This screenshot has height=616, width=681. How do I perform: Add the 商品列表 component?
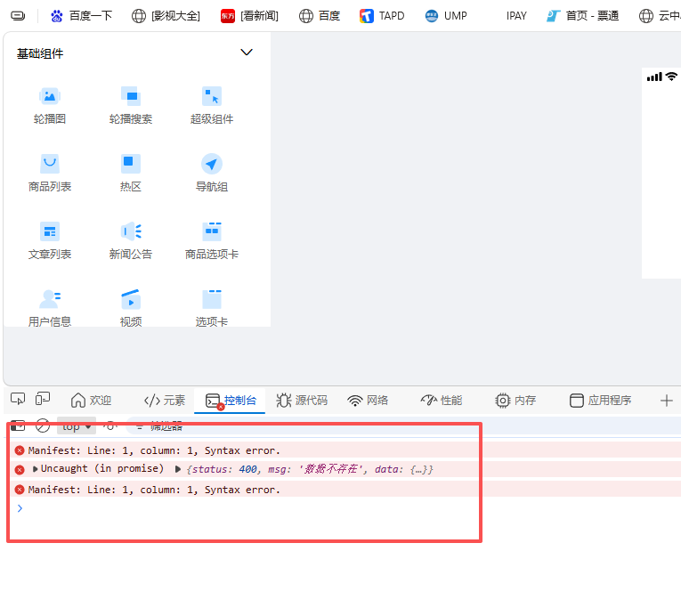[50, 174]
